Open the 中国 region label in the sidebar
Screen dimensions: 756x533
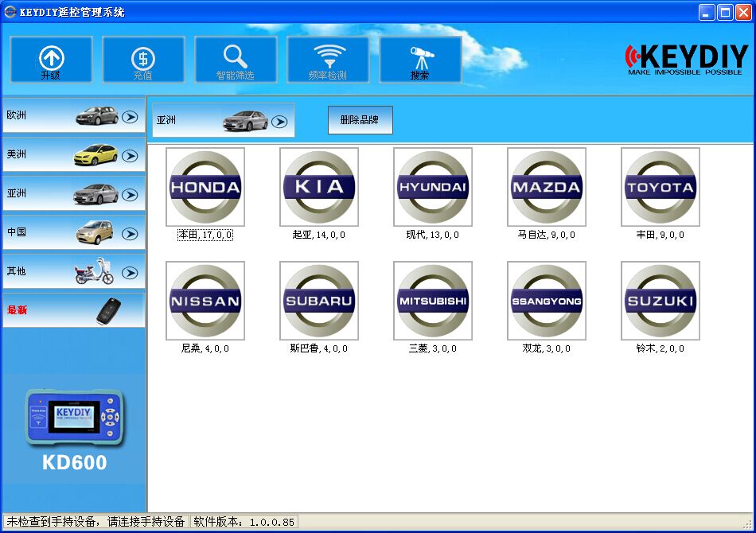tap(17, 232)
